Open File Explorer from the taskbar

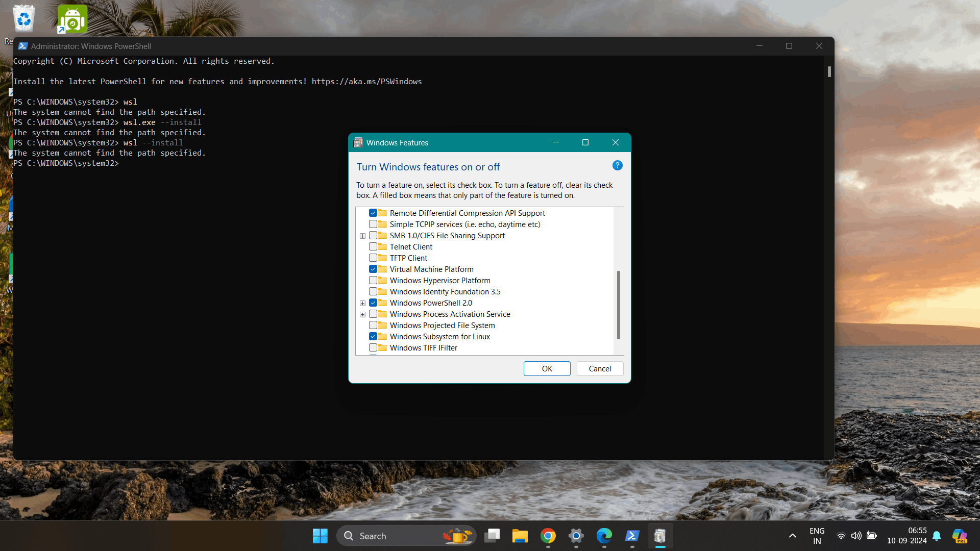(x=520, y=536)
